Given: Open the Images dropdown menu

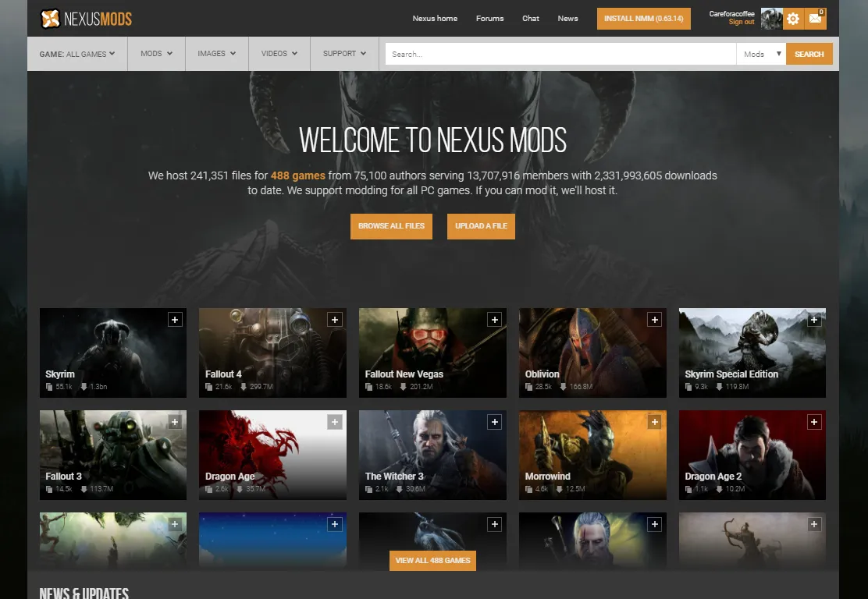Looking at the screenshot, I should point(217,54).
